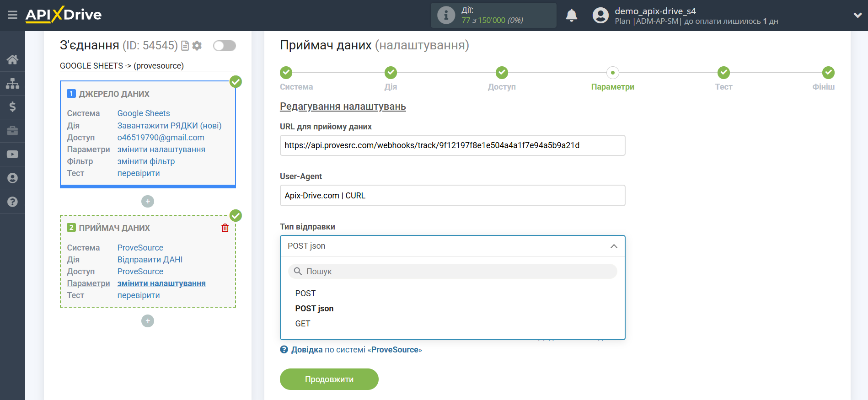Select POST json option in dropdown list
This screenshot has width=868, height=400.
pos(314,309)
